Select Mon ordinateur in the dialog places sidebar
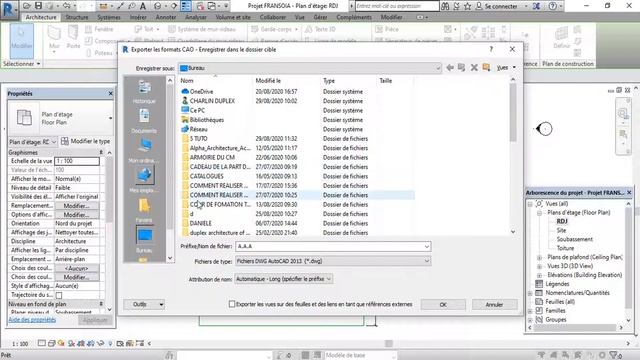 [x=144, y=151]
